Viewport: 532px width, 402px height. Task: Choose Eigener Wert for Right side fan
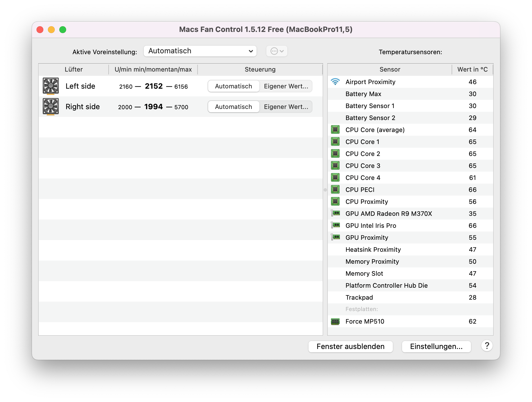[x=286, y=107]
